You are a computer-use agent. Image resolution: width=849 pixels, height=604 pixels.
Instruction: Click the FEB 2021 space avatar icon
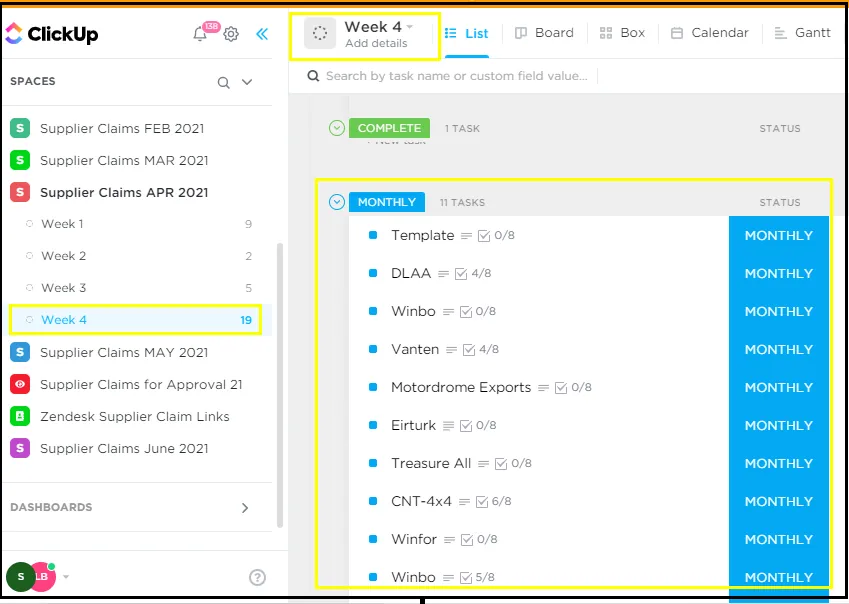tap(20, 128)
